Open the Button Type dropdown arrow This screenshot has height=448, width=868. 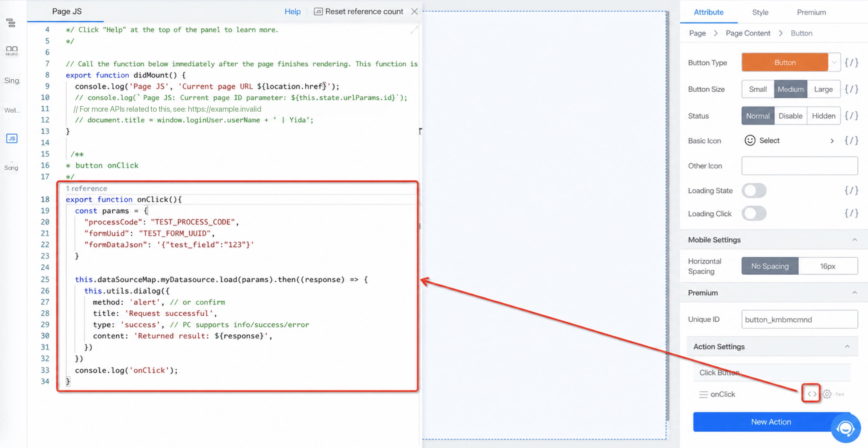[x=834, y=62]
